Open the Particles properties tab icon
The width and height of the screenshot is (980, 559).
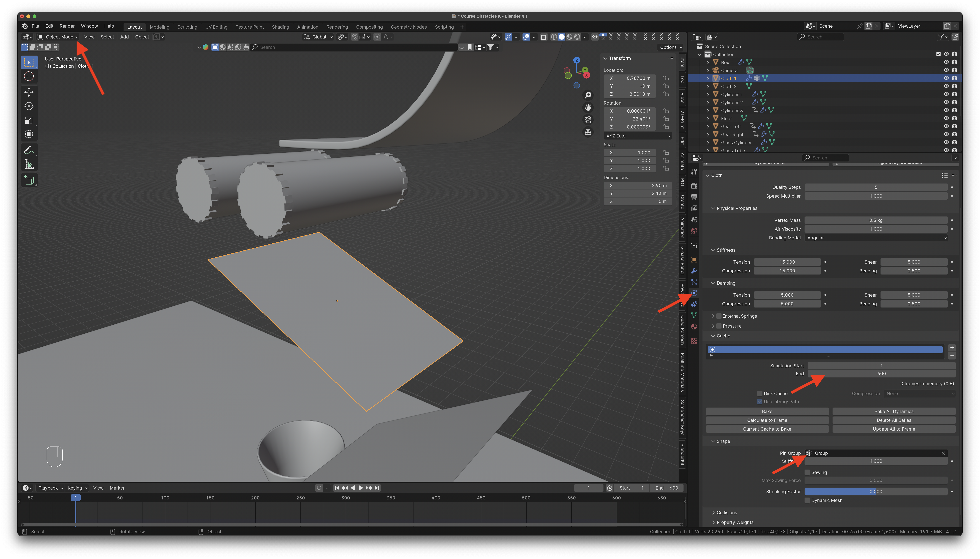694,282
